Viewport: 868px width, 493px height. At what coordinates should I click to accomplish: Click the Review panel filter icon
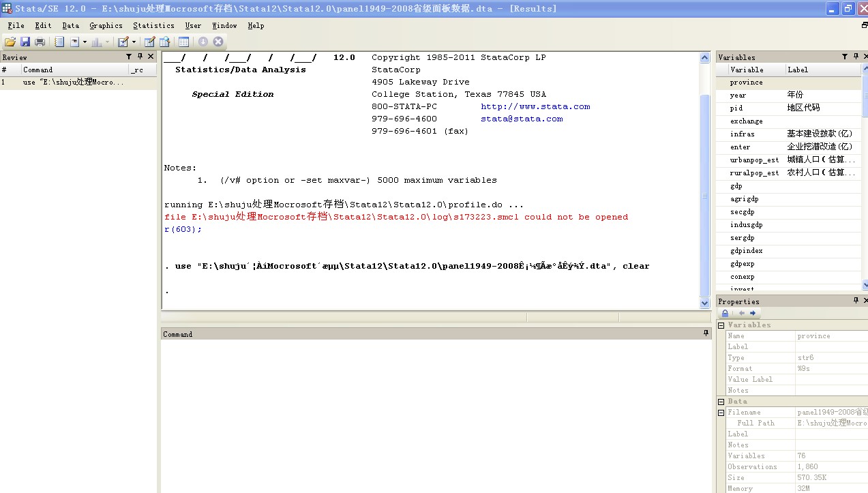pyautogui.click(x=129, y=57)
